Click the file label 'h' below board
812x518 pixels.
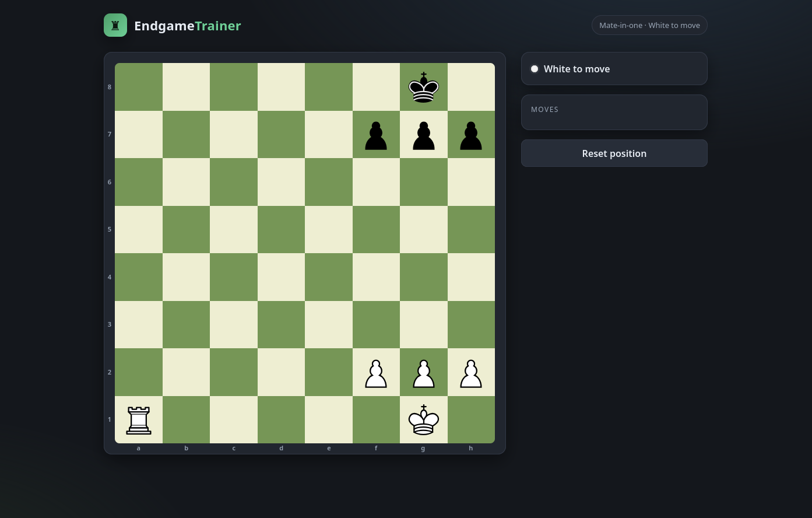tap(471, 449)
